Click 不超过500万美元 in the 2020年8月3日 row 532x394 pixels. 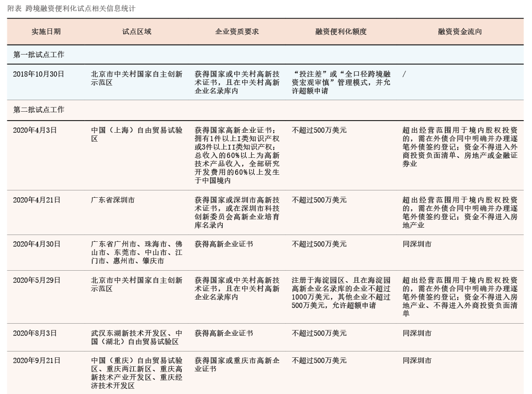pyautogui.click(x=319, y=333)
